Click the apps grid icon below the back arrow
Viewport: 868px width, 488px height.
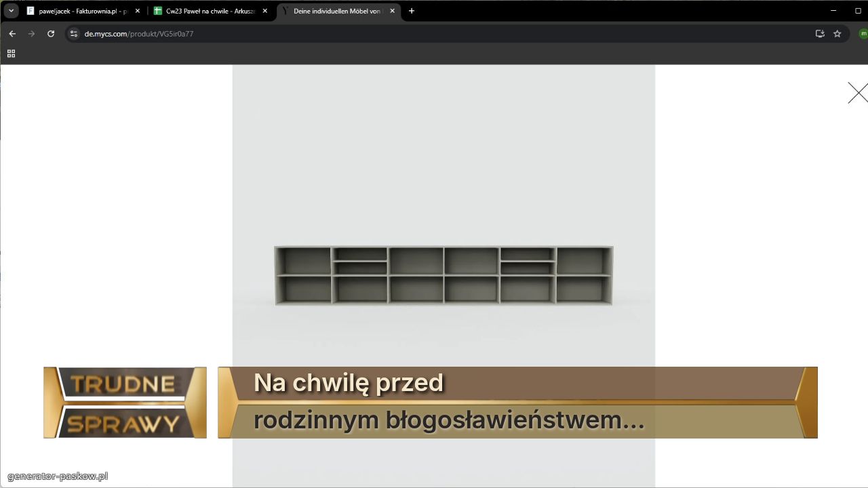11,53
